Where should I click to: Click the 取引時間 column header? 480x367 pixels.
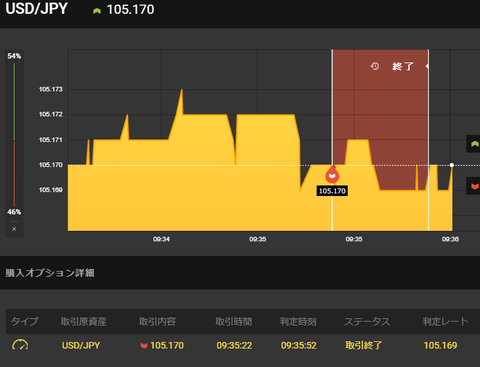coord(234,321)
